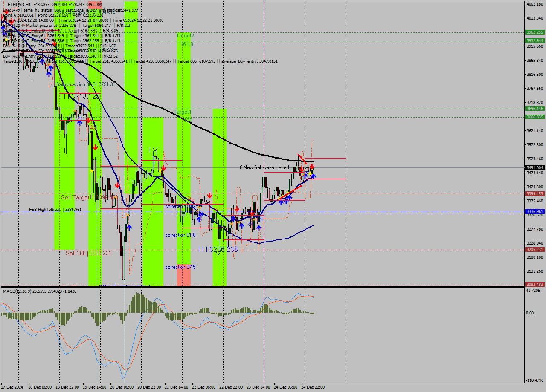Select the 'Sell 100 | 3205.231' label
The image size is (546, 392).
point(88,253)
